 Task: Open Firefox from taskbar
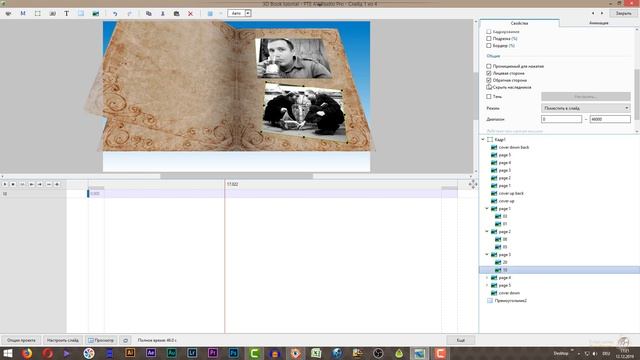pos(27,353)
